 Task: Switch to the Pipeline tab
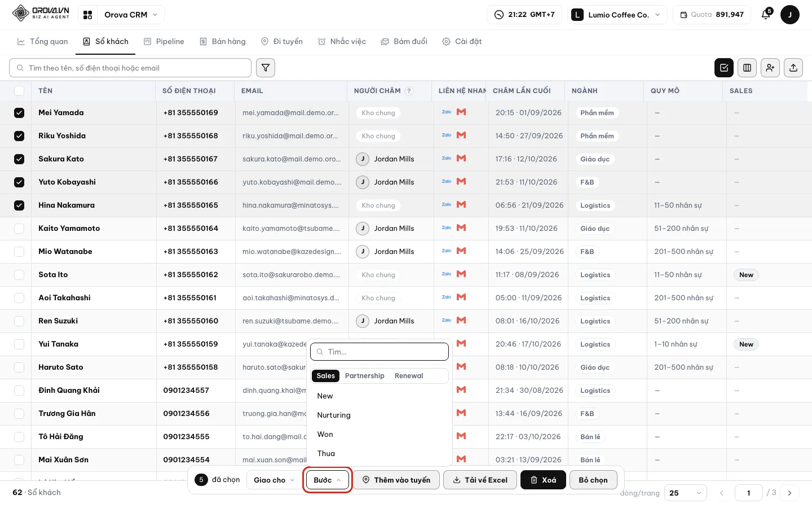coord(164,42)
